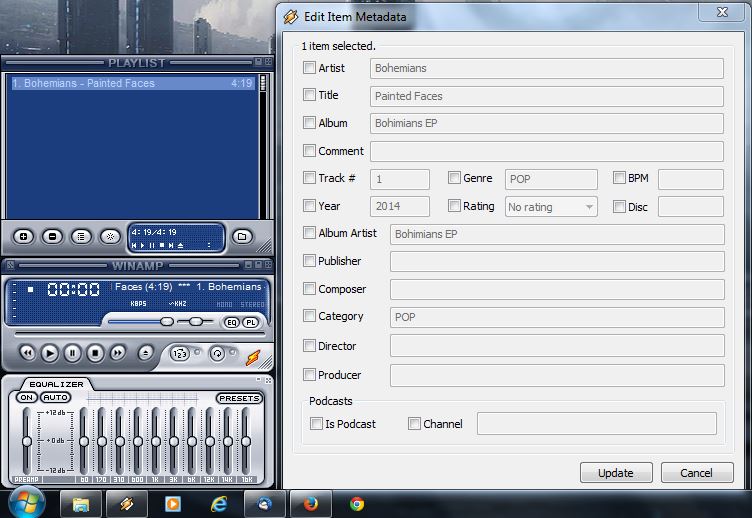Click the Winamp balance slider
Screen dimensions: 752x518
pyautogui.click(x=195, y=321)
